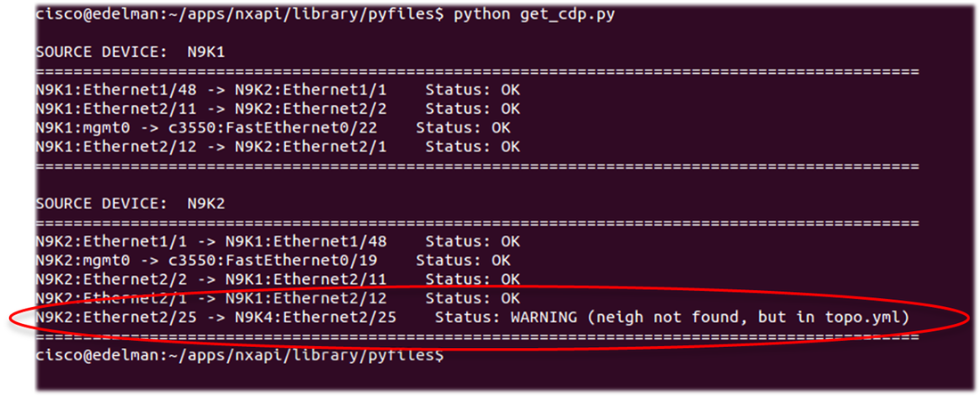Click 'Status: OK' on the N9K1:Ethernet1/48 line
Image resolution: width=980 pixels, height=396 pixels.
tap(472, 91)
